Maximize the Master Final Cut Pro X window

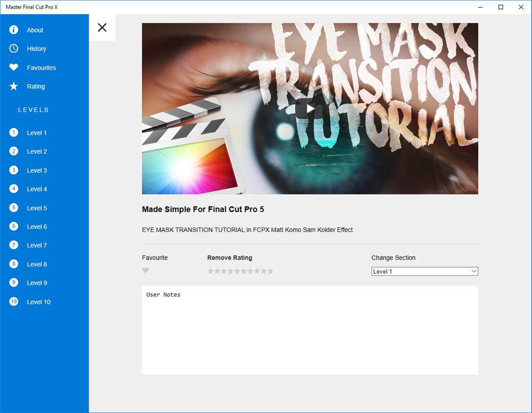500,7
